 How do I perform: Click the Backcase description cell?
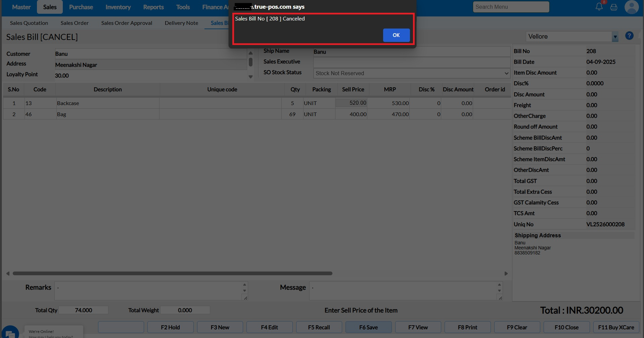107,103
